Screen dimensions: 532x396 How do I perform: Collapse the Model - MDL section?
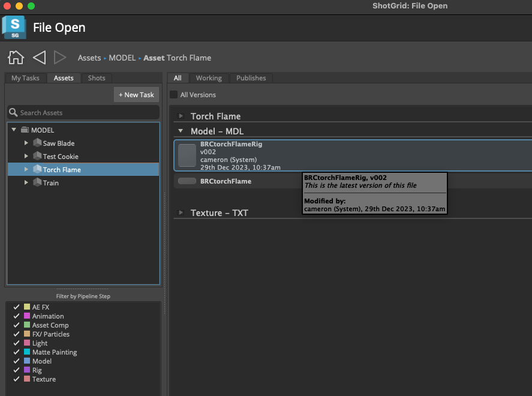point(181,131)
